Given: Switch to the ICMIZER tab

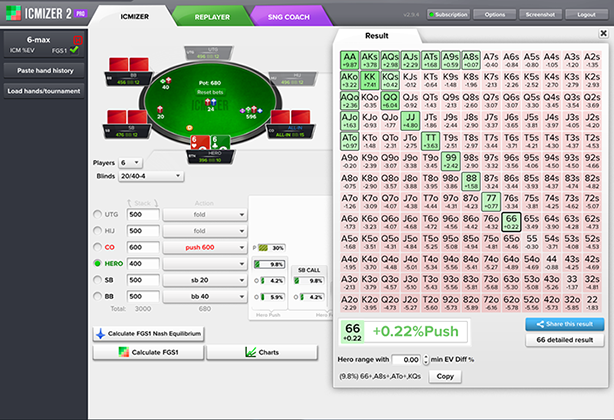Looking at the screenshot, I should click(134, 16).
